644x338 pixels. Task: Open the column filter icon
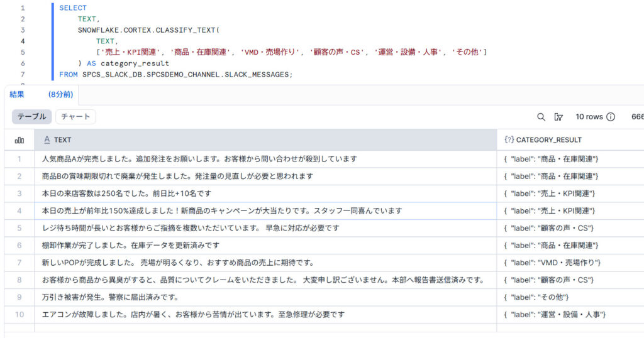(x=558, y=117)
